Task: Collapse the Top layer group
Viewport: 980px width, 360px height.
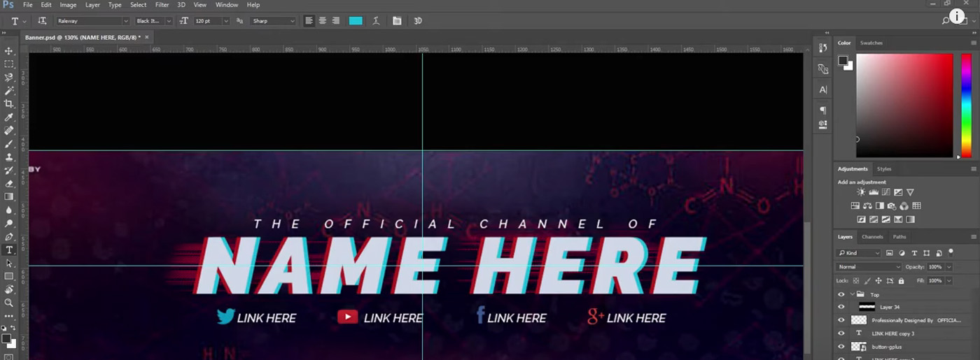Action: pyautogui.click(x=852, y=294)
